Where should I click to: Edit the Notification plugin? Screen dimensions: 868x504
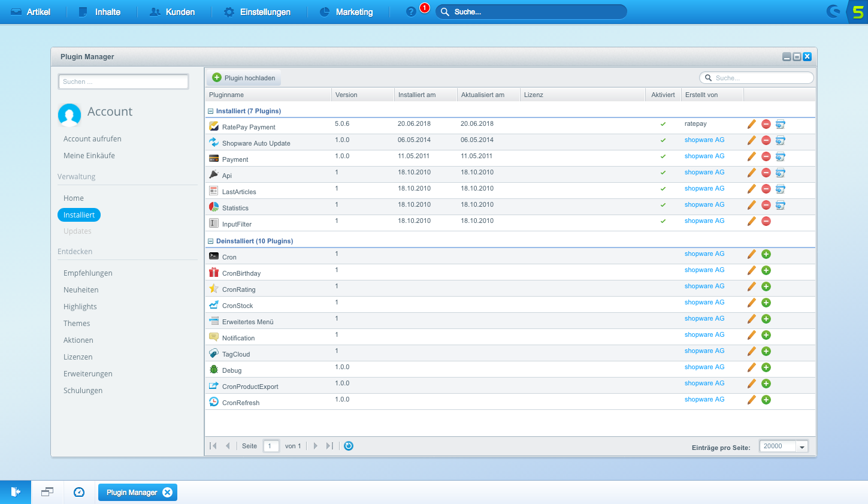pos(751,335)
